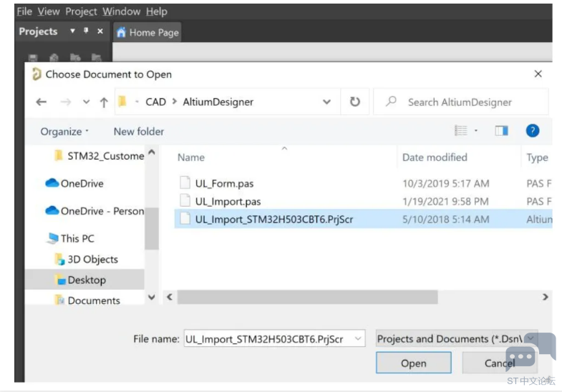Select Desktop in navigation pane
Image resolution: width=562 pixels, height=392 pixels.
click(x=84, y=280)
